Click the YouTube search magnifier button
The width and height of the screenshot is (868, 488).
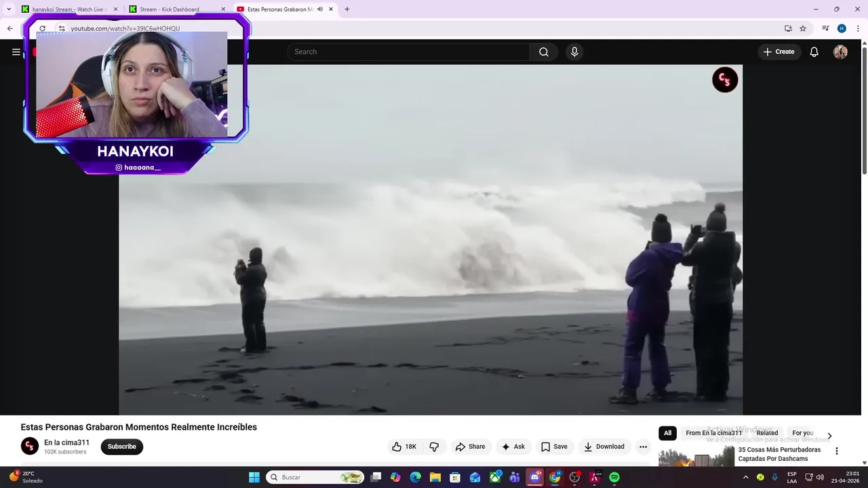click(x=544, y=52)
